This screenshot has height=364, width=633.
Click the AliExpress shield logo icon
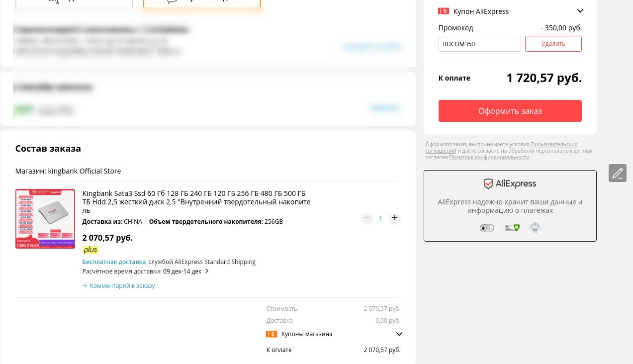(x=488, y=183)
